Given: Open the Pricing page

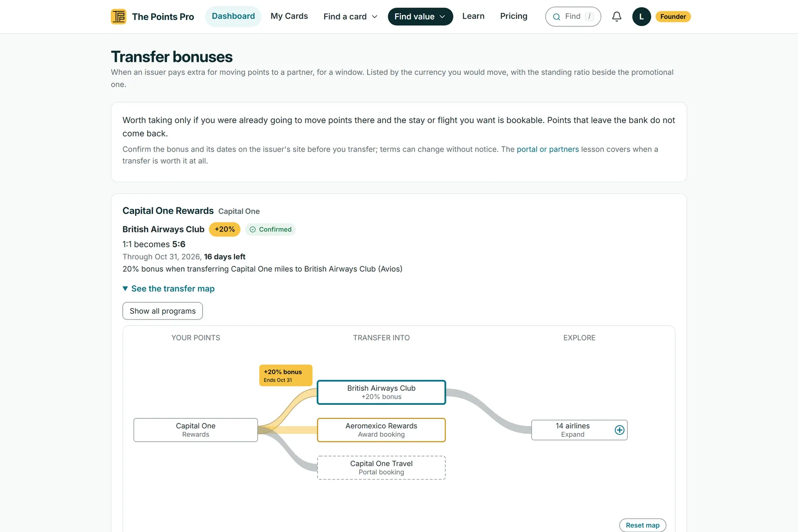Looking at the screenshot, I should [514, 16].
